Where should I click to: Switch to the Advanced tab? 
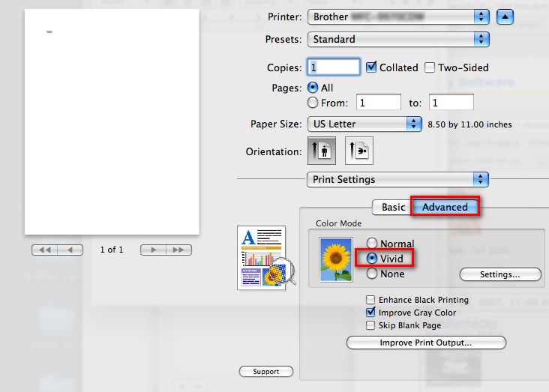click(x=445, y=207)
